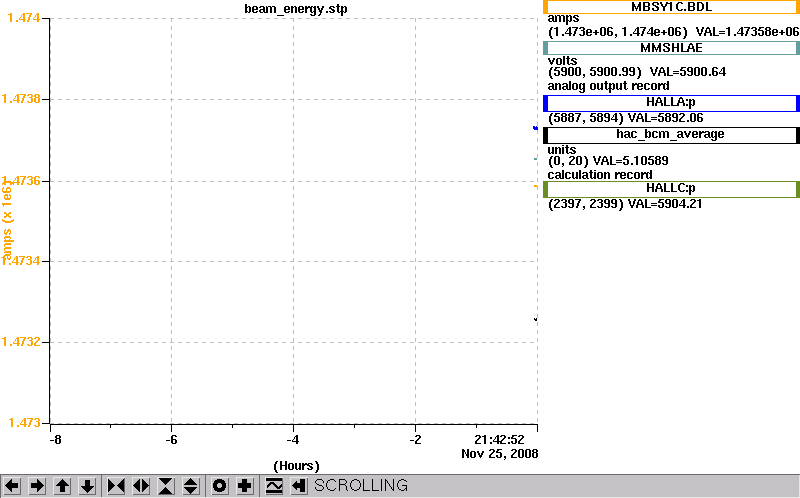Click the beam_energy.stp graph title
Screen dimensions: 800x498
tap(296, 9)
